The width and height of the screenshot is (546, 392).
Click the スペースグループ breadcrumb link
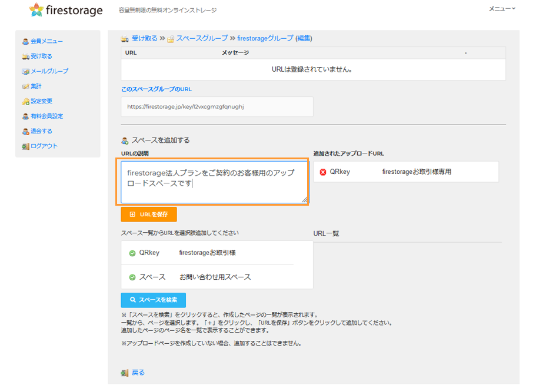click(202, 38)
